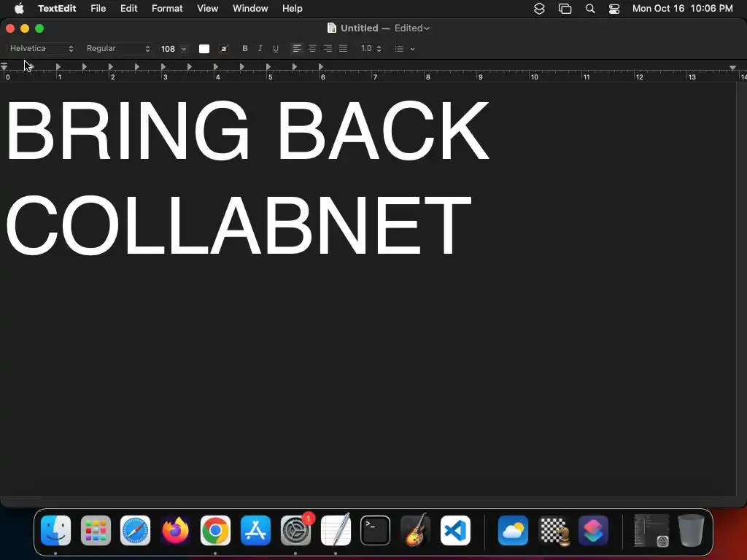This screenshot has width=747, height=560.
Task: Open the Regular typeface dropdown
Action: tap(117, 49)
